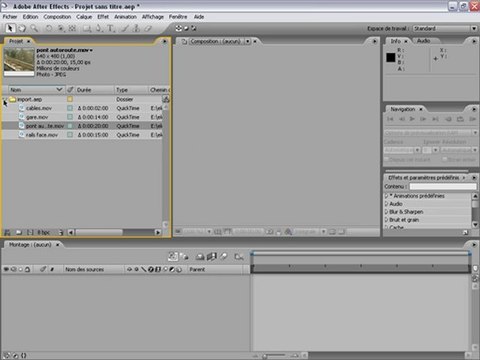Click Play button in Navigation panel
The image size is (480, 360).
[x=412, y=119]
